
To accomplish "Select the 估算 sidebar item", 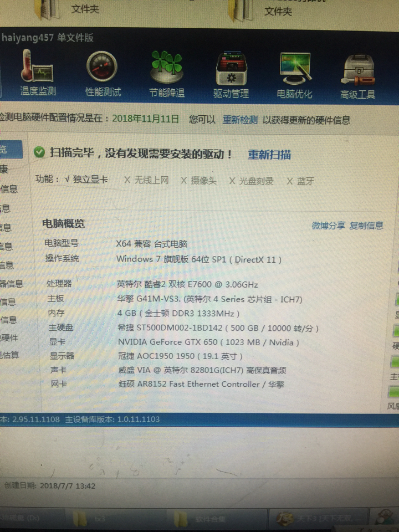I will click(x=9, y=355).
